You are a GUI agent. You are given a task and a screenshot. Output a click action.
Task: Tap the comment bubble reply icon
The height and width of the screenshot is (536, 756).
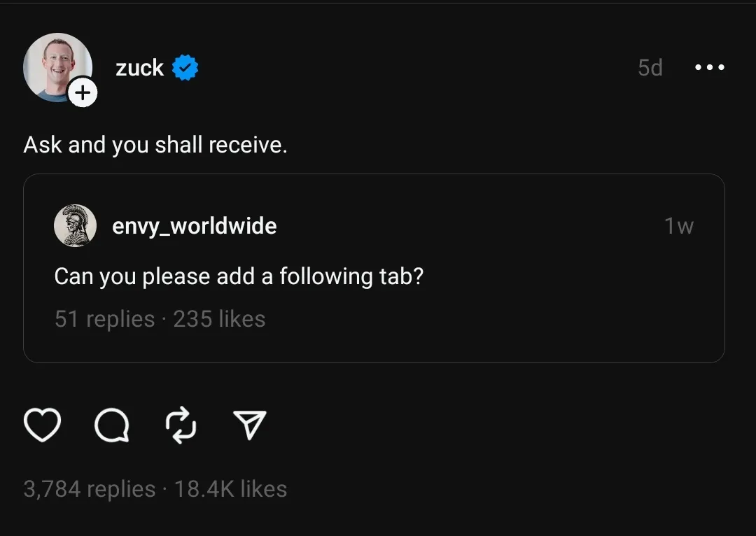[x=111, y=425]
